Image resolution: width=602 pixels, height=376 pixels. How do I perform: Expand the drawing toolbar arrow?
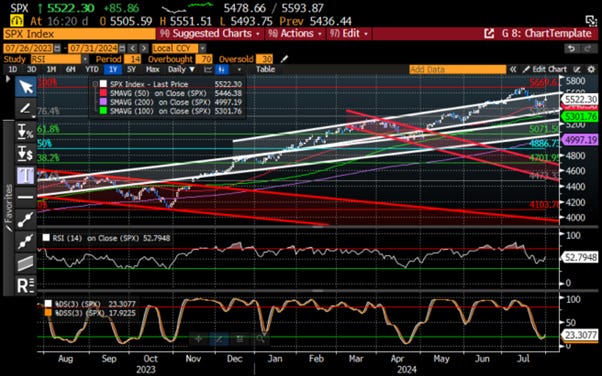tap(8, 79)
